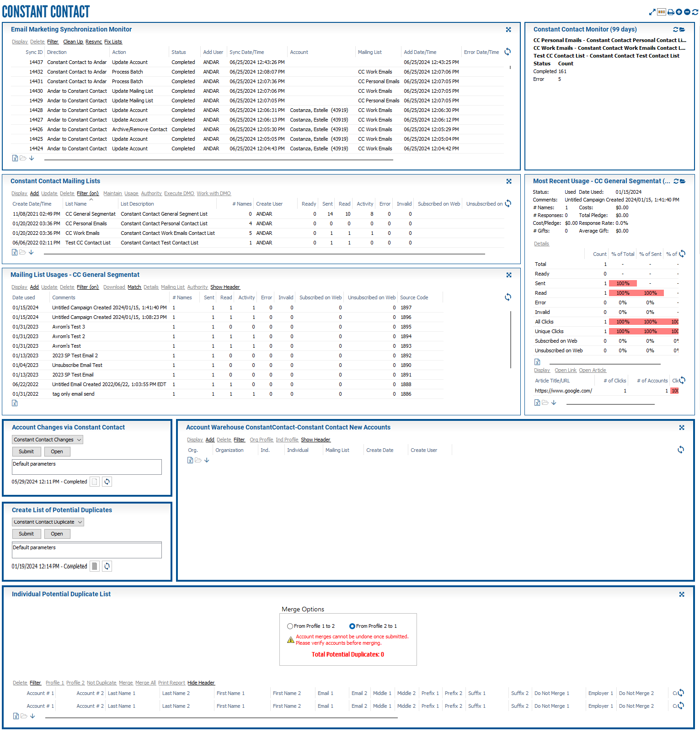
Task: Click the https://www.google.com/ article URL
Action: 563,391
